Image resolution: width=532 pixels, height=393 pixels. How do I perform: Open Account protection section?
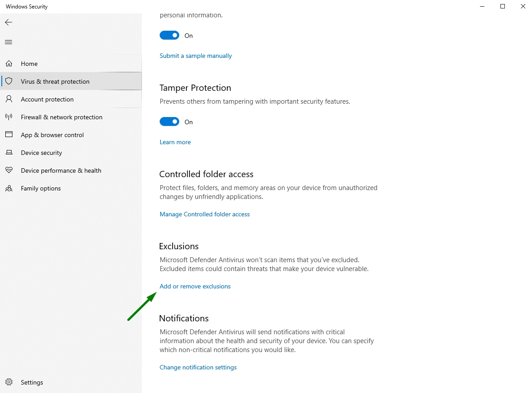coord(71,99)
